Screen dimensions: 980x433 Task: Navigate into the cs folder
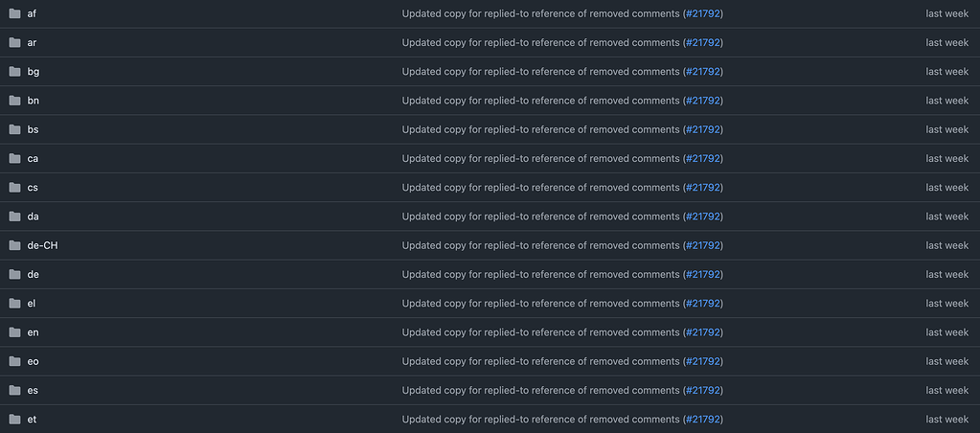point(33,188)
